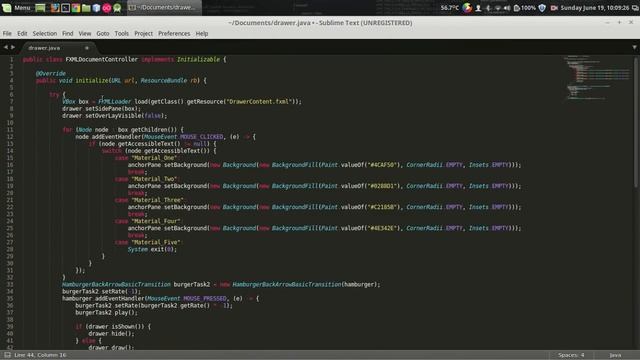The width and height of the screenshot is (640, 360).
Task: Click the chat windows icon at the panel's far right
Action: tap(635, 8)
